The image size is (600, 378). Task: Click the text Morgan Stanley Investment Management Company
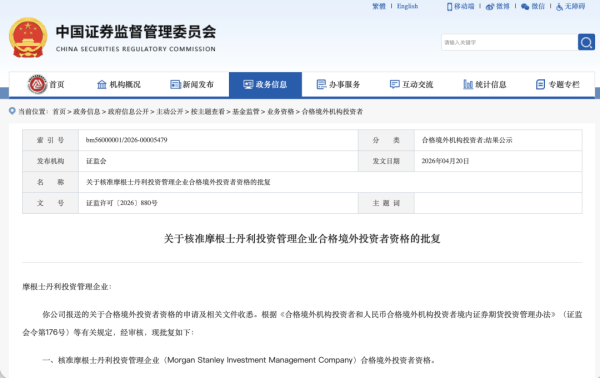coord(260,360)
